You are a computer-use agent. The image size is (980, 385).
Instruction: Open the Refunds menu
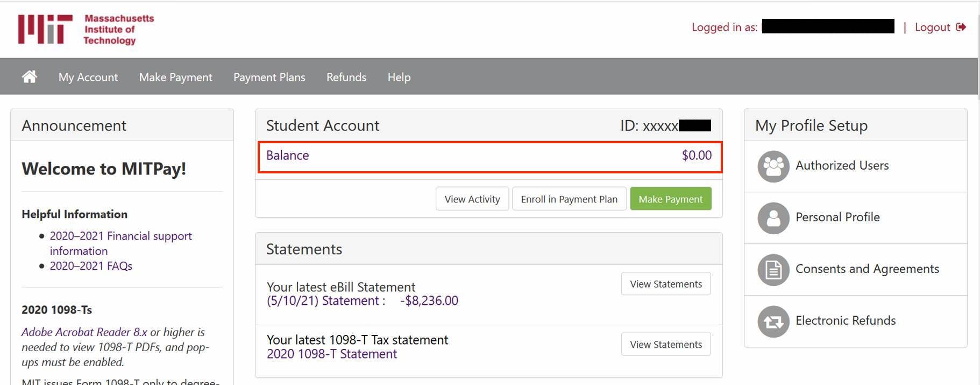click(346, 77)
